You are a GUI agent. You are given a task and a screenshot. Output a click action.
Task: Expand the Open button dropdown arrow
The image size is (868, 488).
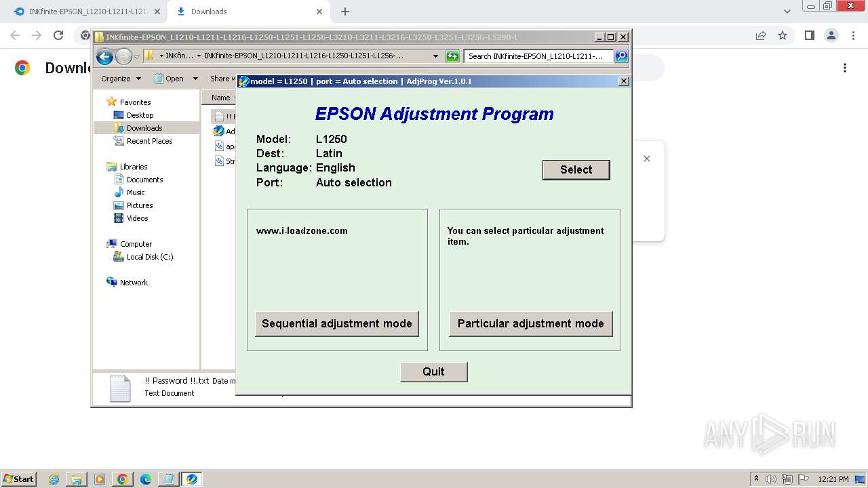(195, 79)
